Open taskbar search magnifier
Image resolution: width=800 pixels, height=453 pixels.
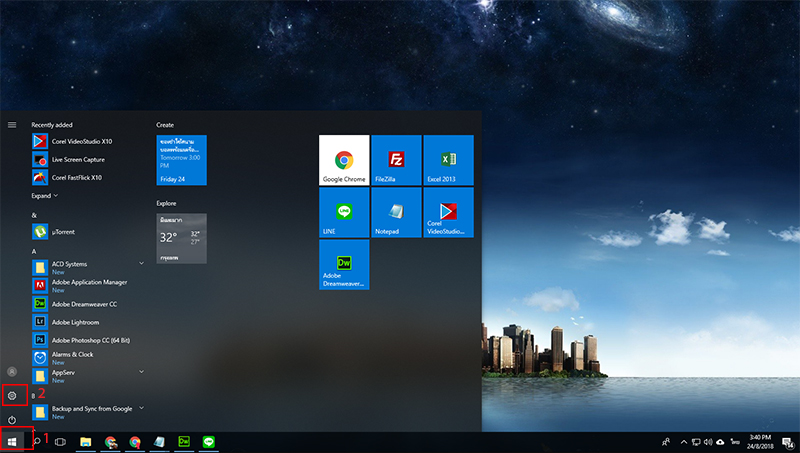[x=37, y=442]
